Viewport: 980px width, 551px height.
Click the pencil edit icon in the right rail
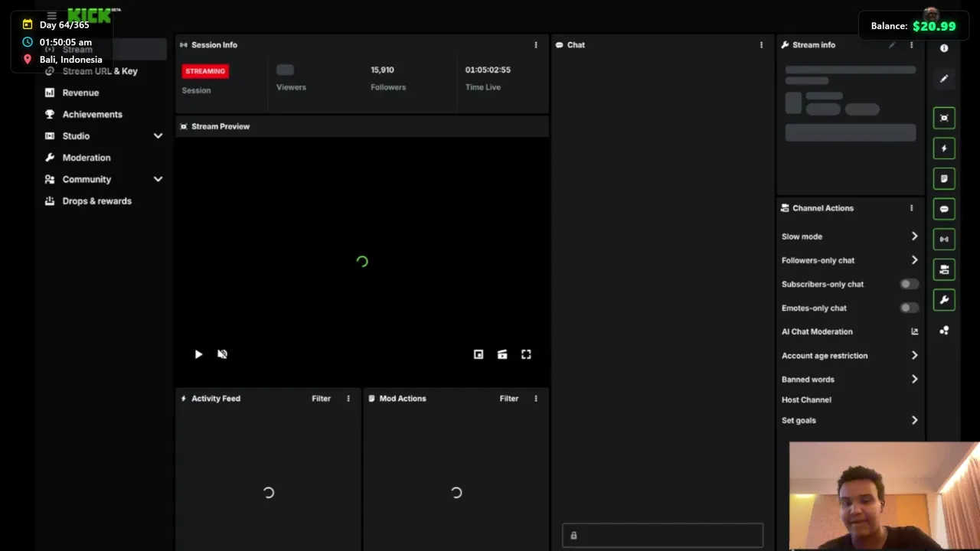click(944, 79)
